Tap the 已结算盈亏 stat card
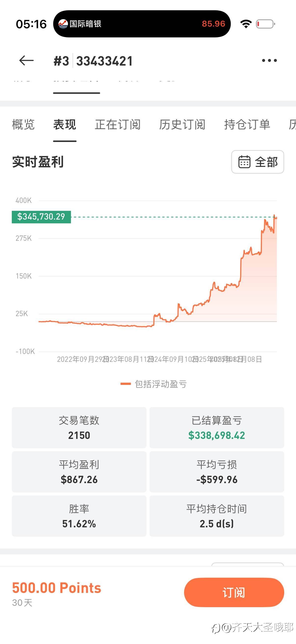 click(x=216, y=428)
